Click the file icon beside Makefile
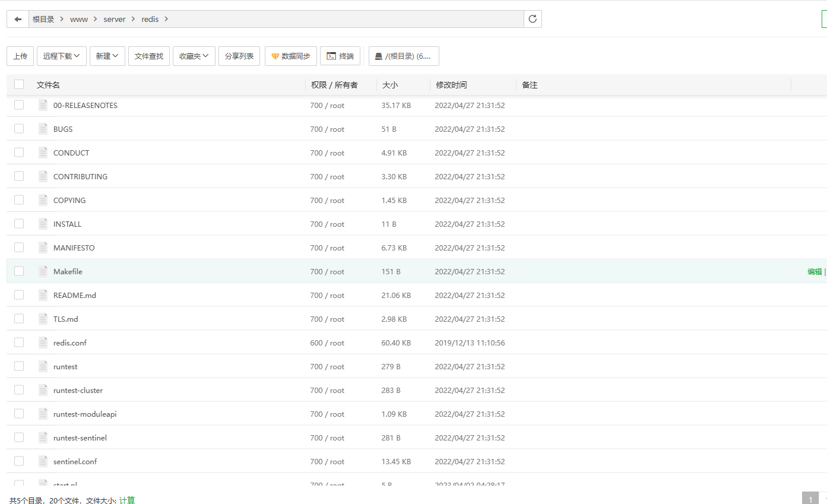The width and height of the screenshot is (827, 504). pos(43,271)
